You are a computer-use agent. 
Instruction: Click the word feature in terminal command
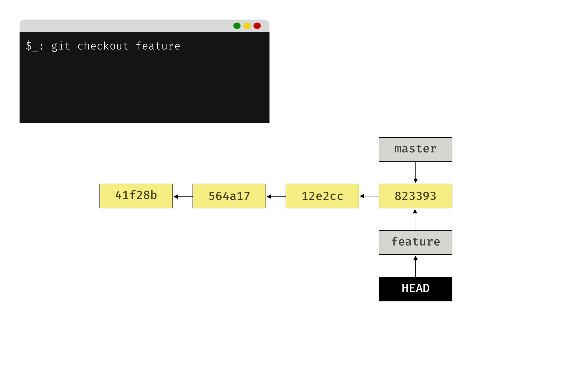(158, 46)
